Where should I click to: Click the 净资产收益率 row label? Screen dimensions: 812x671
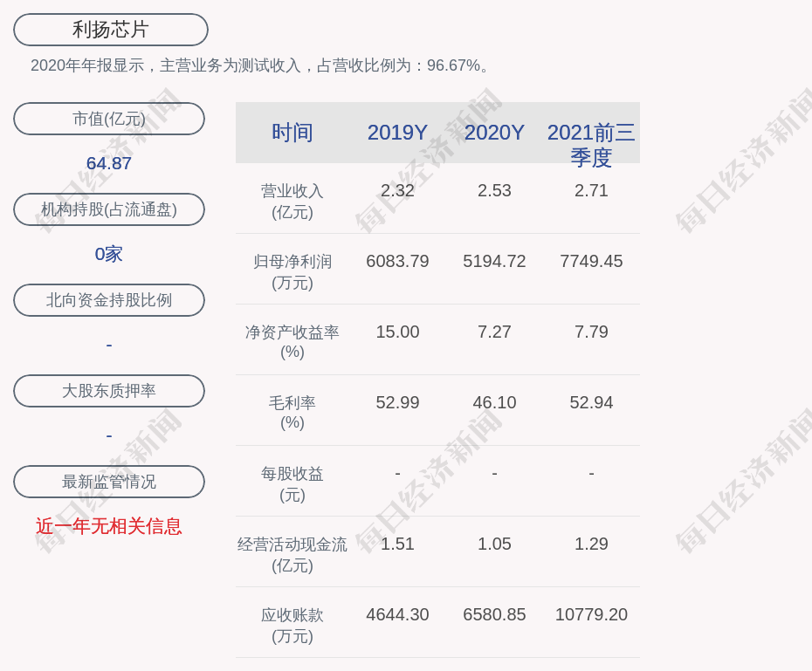point(292,342)
